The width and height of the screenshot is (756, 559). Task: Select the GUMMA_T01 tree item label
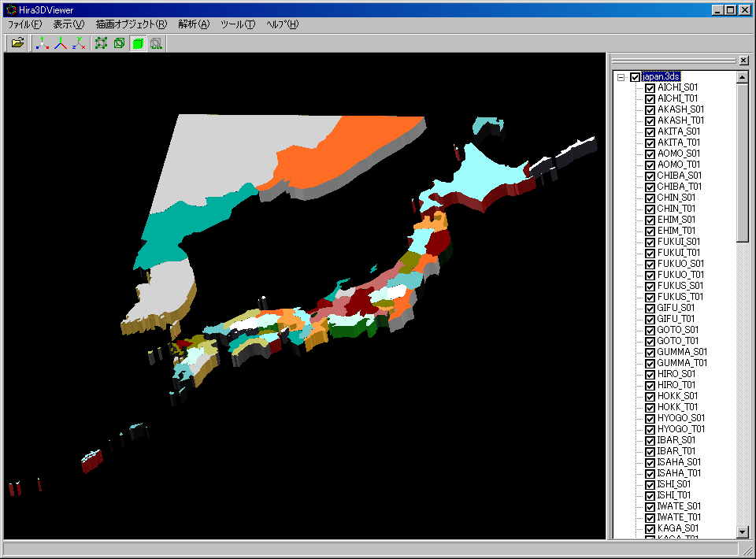(682, 363)
